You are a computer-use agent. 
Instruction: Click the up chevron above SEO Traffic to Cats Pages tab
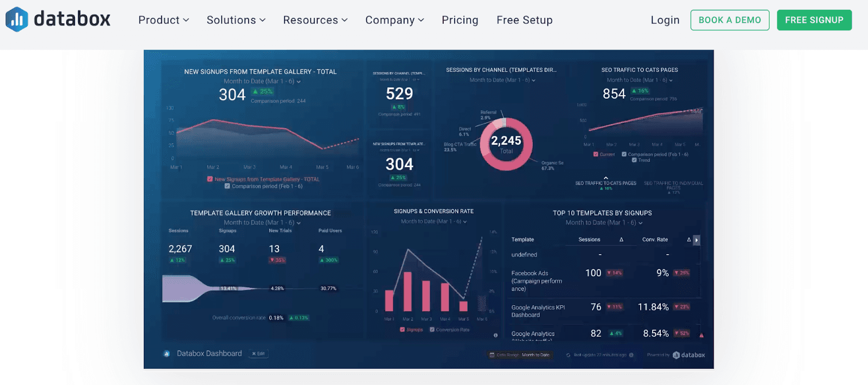click(606, 178)
